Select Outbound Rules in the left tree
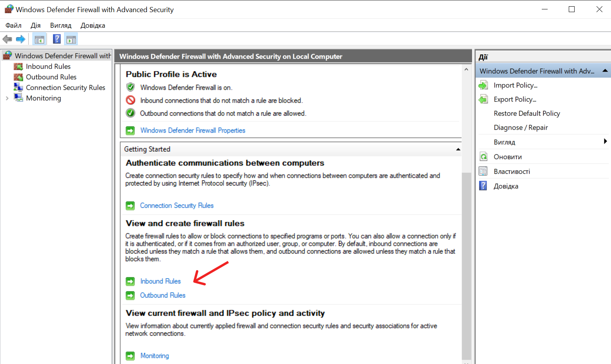The image size is (611, 364). 51,77
